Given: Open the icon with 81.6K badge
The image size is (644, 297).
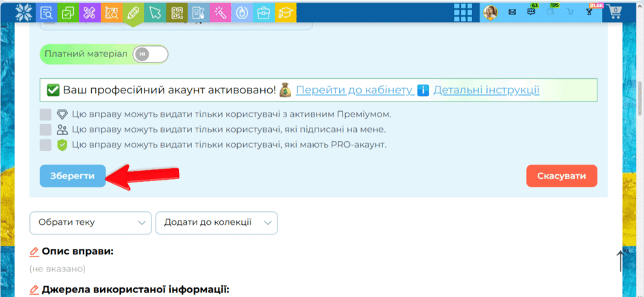Looking at the screenshot, I should 589,12.
